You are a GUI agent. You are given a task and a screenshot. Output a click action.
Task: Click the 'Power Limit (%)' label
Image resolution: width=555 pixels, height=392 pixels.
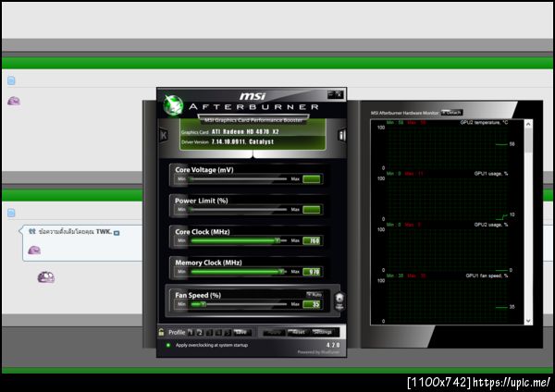coord(202,201)
